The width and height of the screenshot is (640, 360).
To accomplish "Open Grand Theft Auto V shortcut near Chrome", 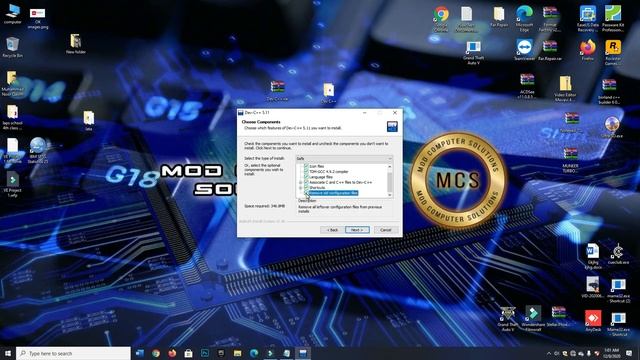I will click(473, 53).
